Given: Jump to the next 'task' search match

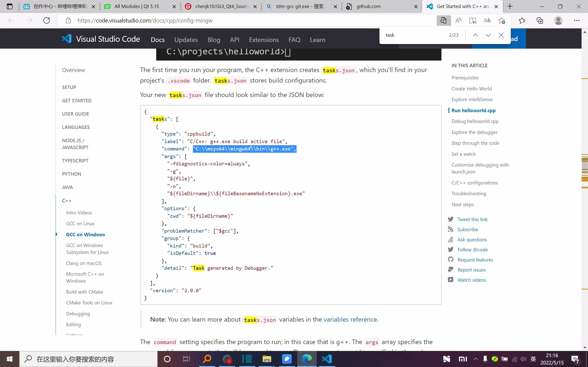Looking at the screenshot, I should (488, 35).
